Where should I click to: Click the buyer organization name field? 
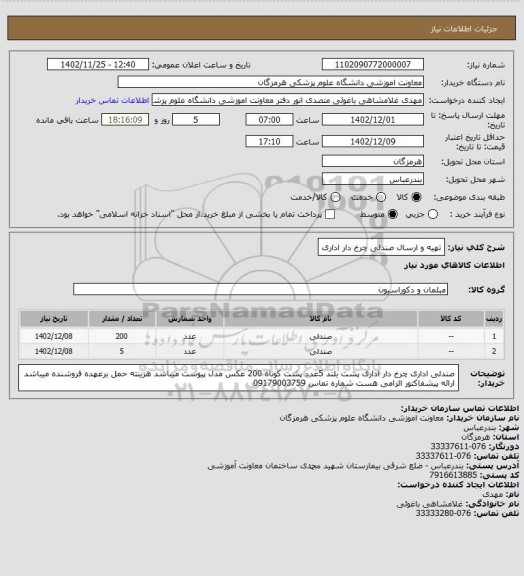point(270,82)
